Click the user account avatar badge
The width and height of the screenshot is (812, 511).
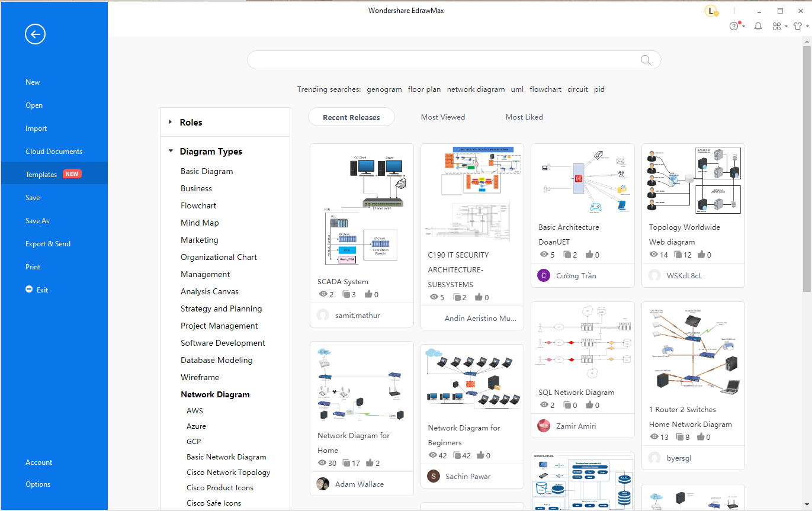[x=711, y=11]
